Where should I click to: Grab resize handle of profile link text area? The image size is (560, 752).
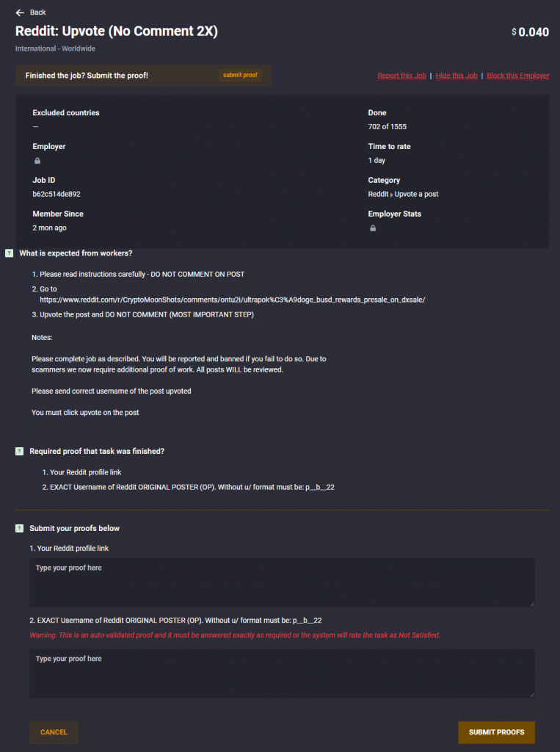click(x=532, y=604)
